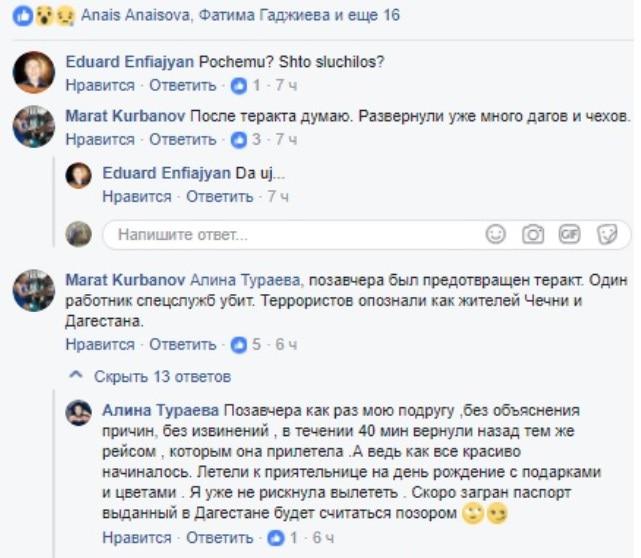Open the 'еще 16' reactions list
Screen dimensions: 641x558
tap(377, 16)
